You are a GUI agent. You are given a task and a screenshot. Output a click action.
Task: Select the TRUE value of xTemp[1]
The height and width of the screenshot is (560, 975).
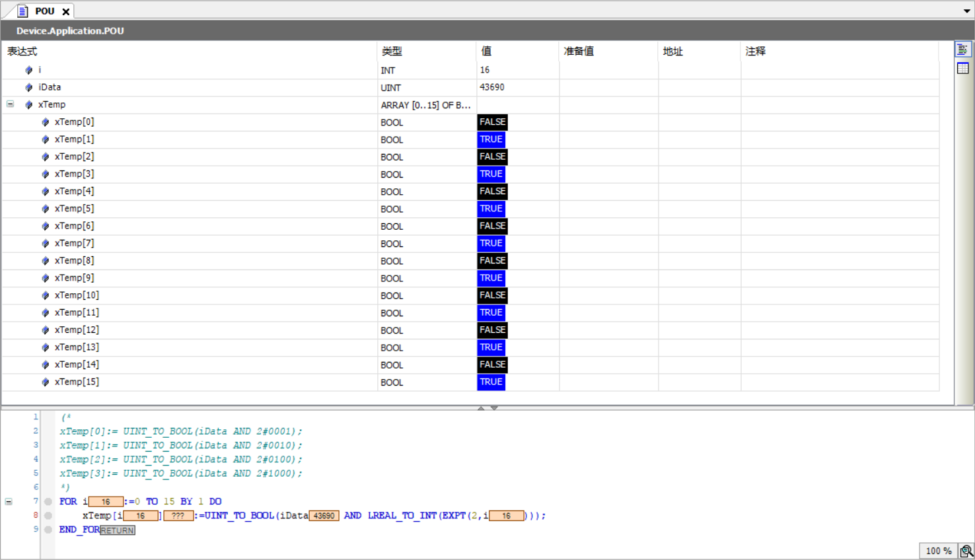tap(491, 139)
